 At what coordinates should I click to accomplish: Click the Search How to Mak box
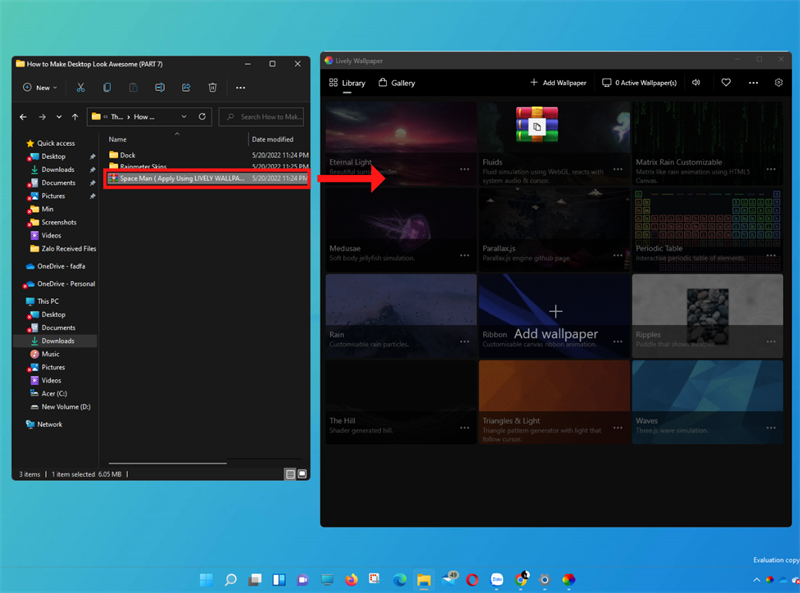263,117
